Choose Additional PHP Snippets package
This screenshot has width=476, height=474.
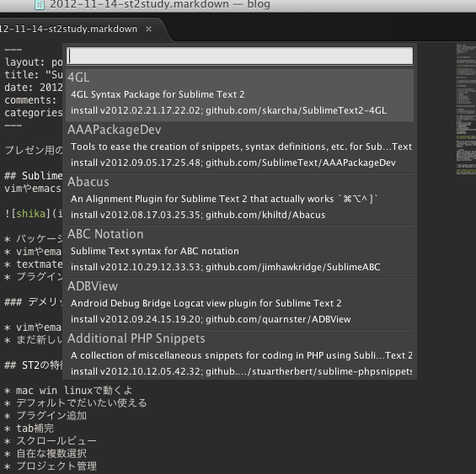[239, 354]
